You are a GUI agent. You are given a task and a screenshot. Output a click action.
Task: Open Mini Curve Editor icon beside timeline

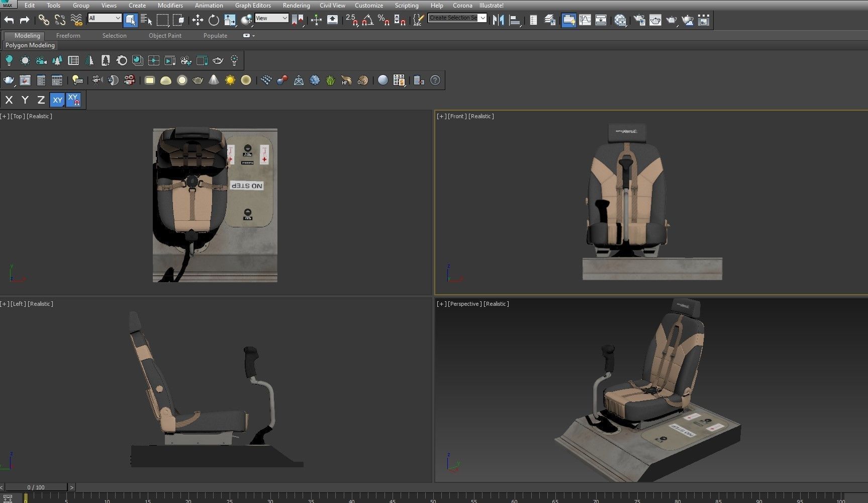pyautogui.click(x=7, y=498)
